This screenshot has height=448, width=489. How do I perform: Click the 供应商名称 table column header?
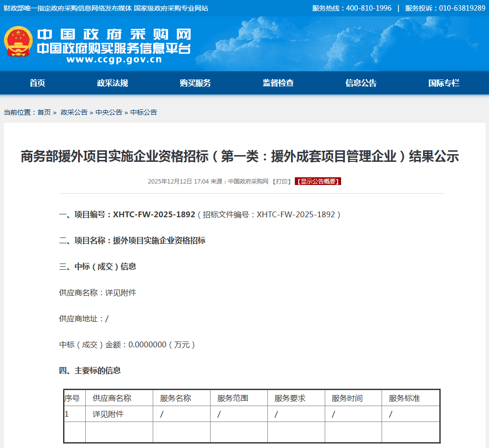click(x=112, y=398)
